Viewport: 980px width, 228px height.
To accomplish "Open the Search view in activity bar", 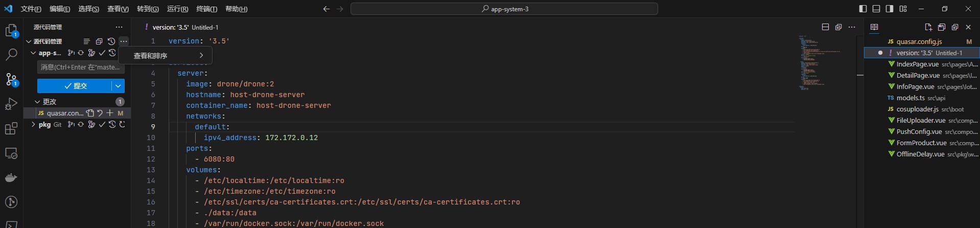I will (11, 55).
